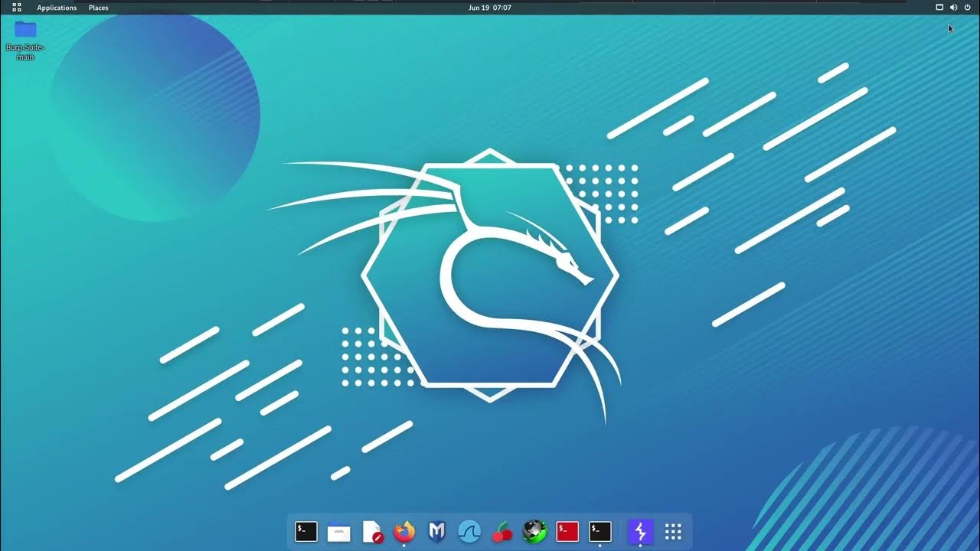Launch Wireshark from the dock
Screen dimensions: 980x551
click(469, 531)
